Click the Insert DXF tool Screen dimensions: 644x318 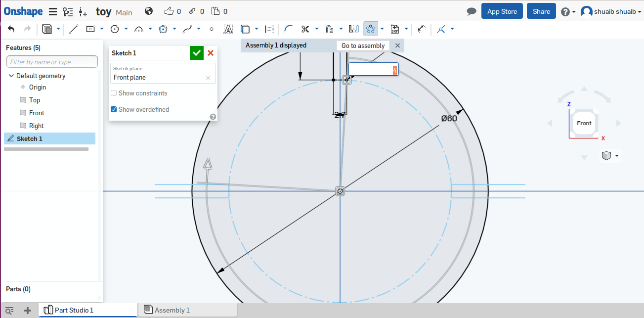point(395,29)
